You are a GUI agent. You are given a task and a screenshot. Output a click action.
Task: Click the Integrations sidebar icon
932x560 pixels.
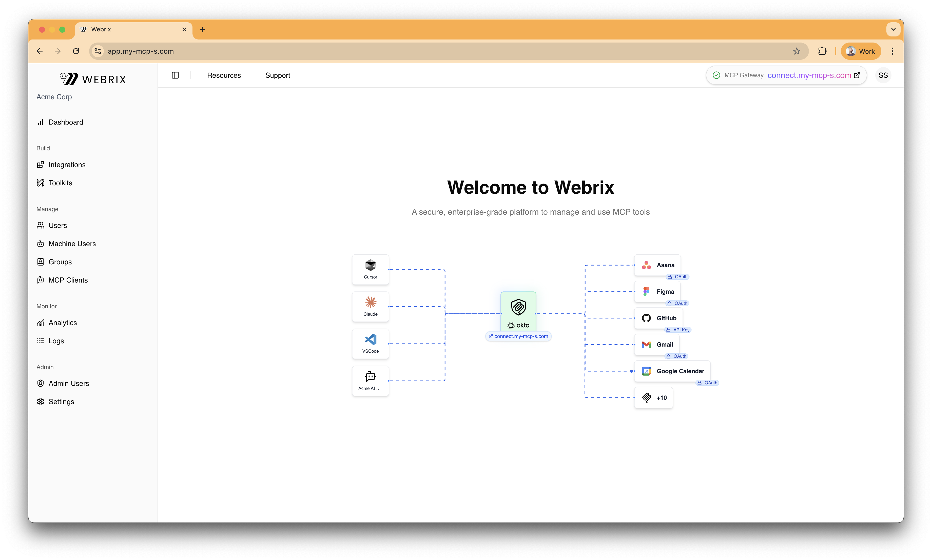pos(40,165)
